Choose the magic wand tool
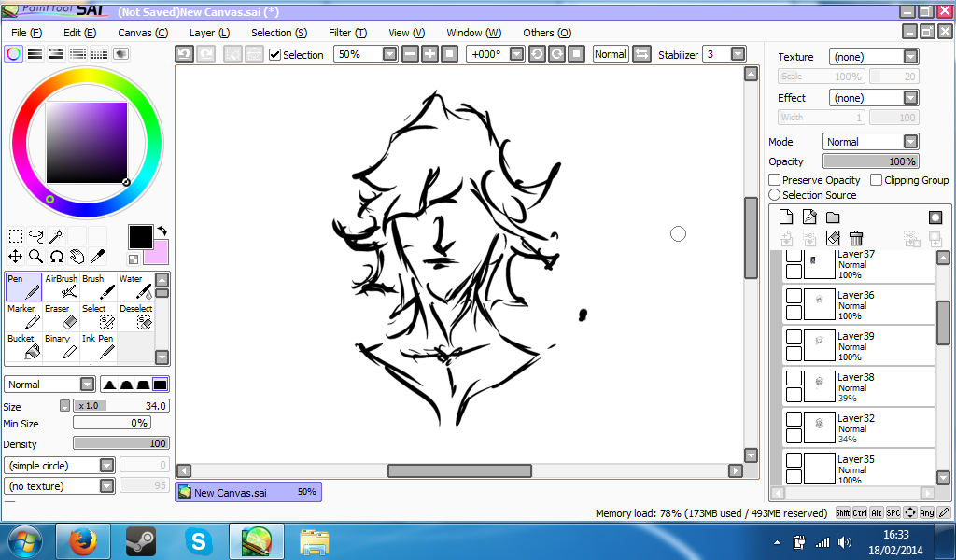The image size is (956, 560). (57, 236)
